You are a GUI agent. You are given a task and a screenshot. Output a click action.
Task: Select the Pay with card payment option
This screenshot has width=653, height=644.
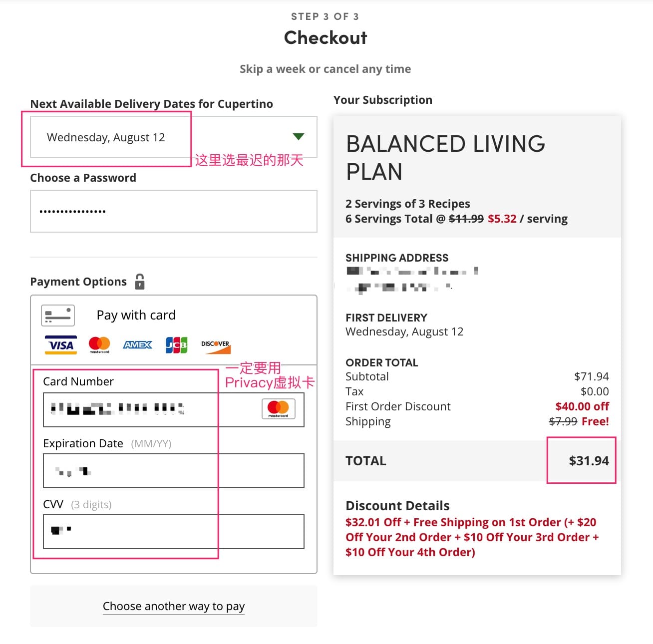136,315
